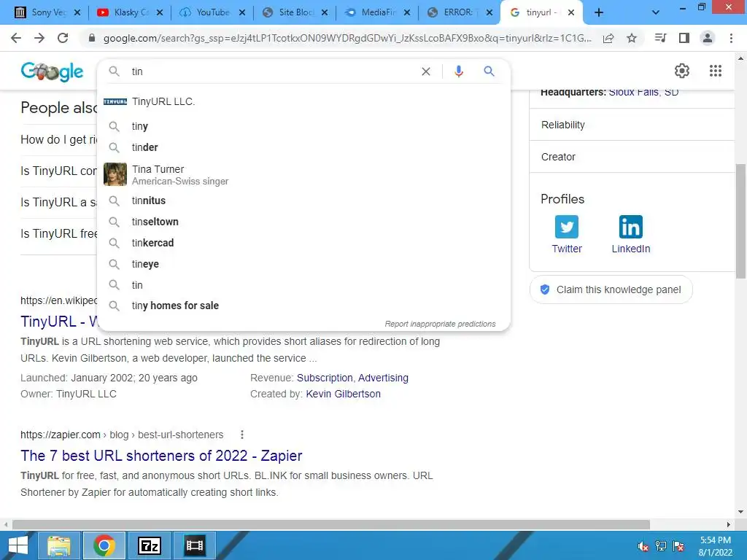Open the media control icon in toolbar
The image size is (747, 560).
(x=660, y=38)
